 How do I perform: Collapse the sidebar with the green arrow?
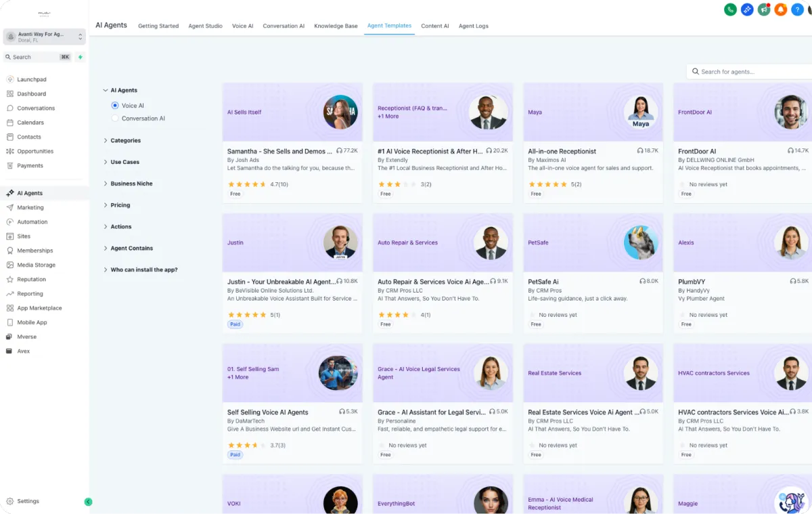[x=88, y=502]
